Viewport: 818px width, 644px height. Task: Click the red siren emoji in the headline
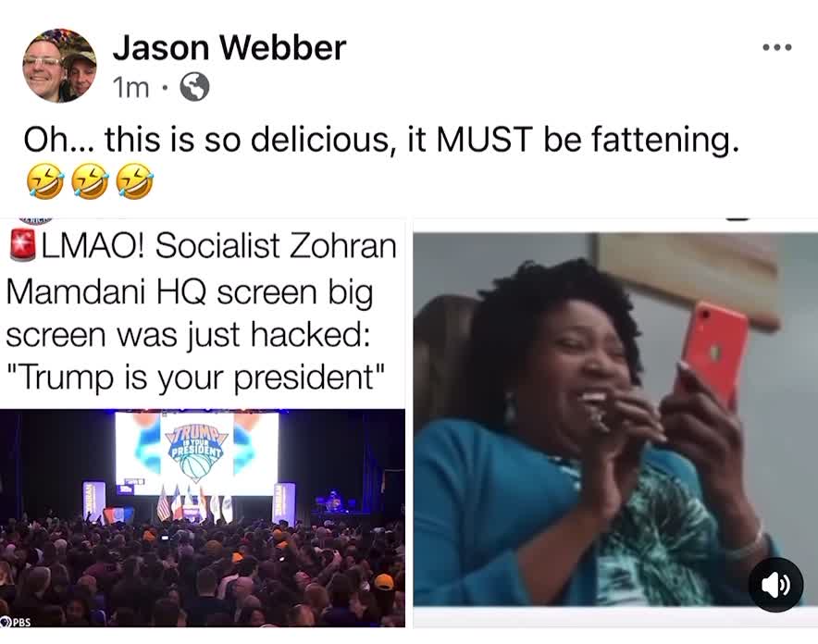23,244
